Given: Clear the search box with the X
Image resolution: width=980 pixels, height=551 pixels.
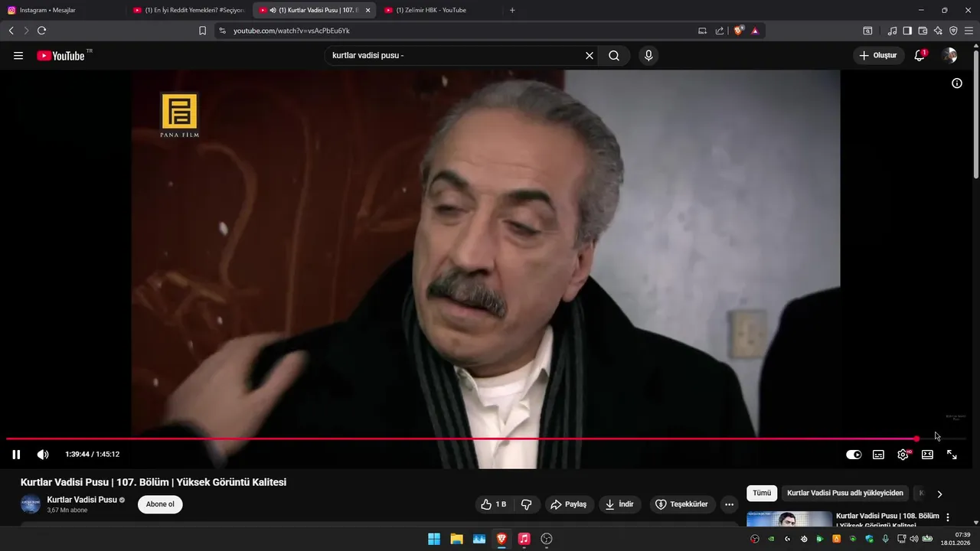Looking at the screenshot, I should click(x=590, y=56).
